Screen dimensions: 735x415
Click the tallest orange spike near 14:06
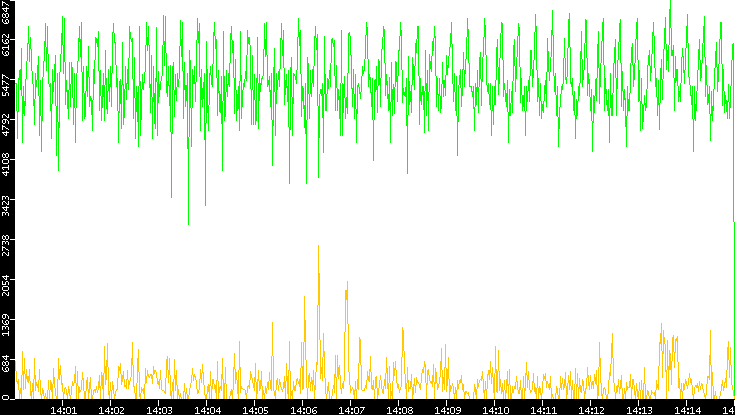318,305
